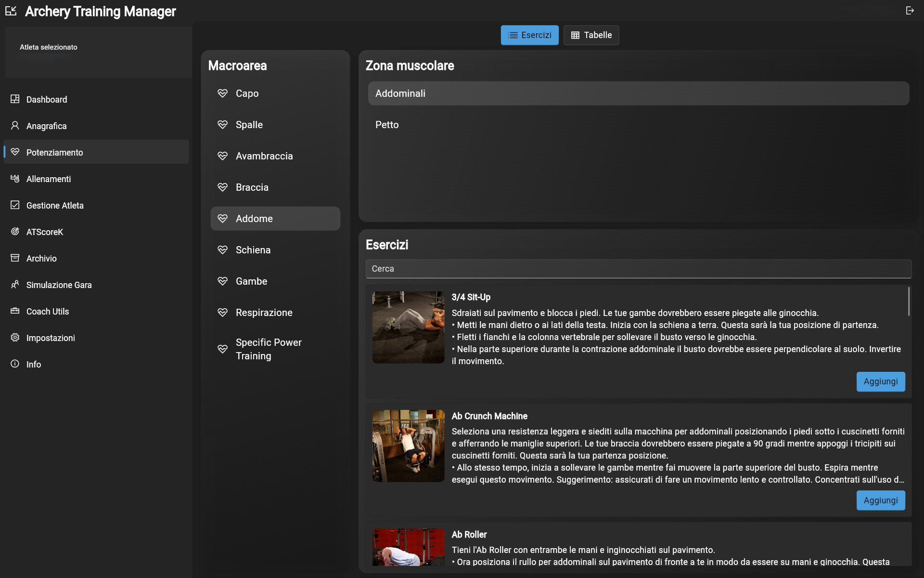This screenshot has height=578, width=924.
Task: Click the heart icon beside Addome
Action: [222, 218]
